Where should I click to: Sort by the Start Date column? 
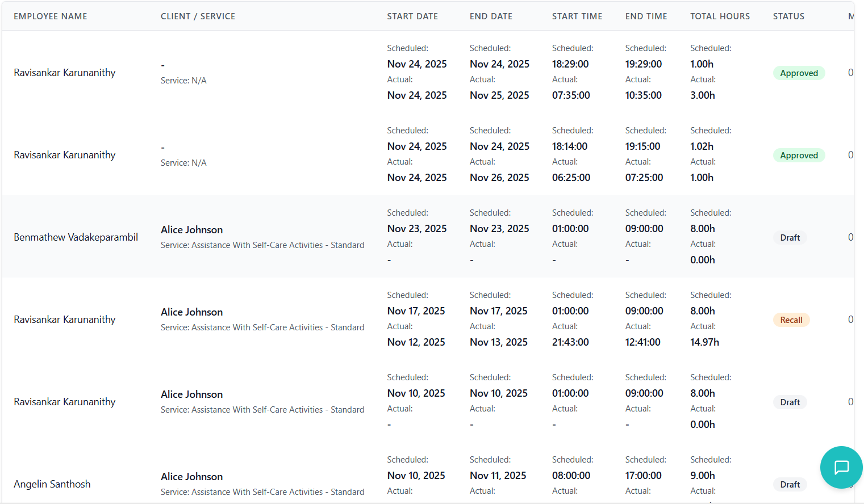tap(412, 16)
